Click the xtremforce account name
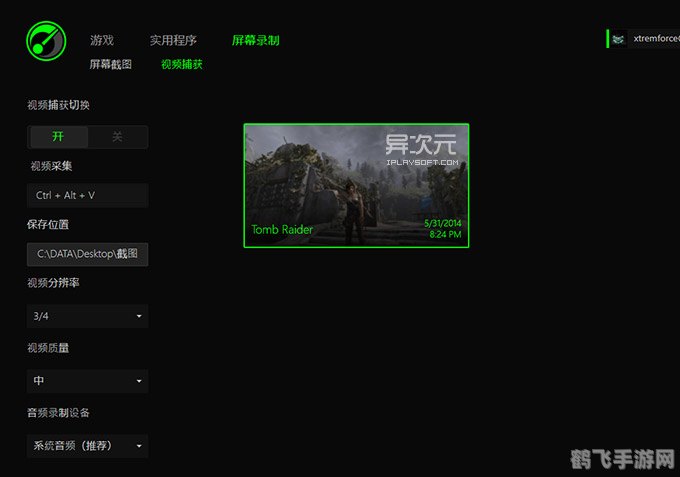The width and height of the screenshot is (680, 477). (x=656, y=39)
